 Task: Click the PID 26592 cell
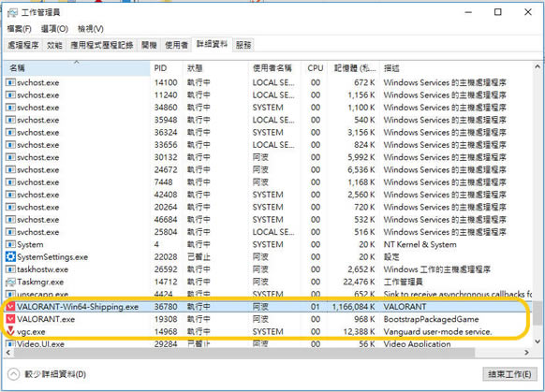point(166,269)
